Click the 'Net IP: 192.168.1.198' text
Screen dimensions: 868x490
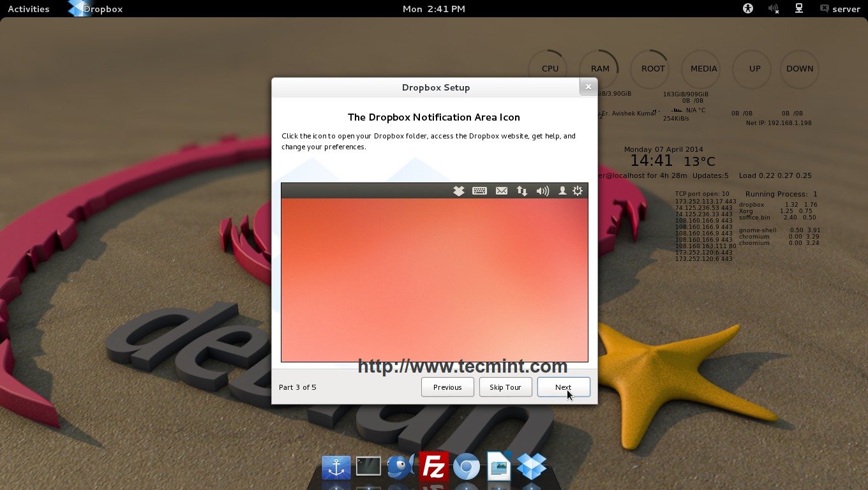pyautogui.click(x=779, y=123)
